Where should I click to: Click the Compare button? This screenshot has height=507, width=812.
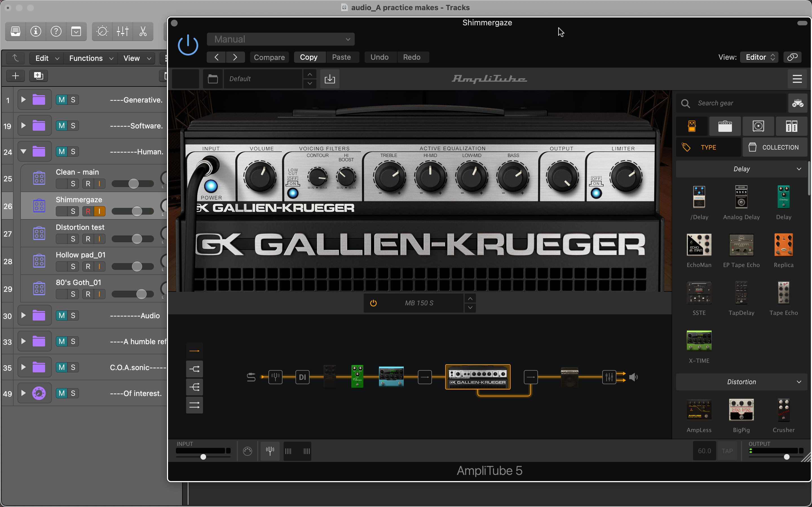click(x=269, y=57)
